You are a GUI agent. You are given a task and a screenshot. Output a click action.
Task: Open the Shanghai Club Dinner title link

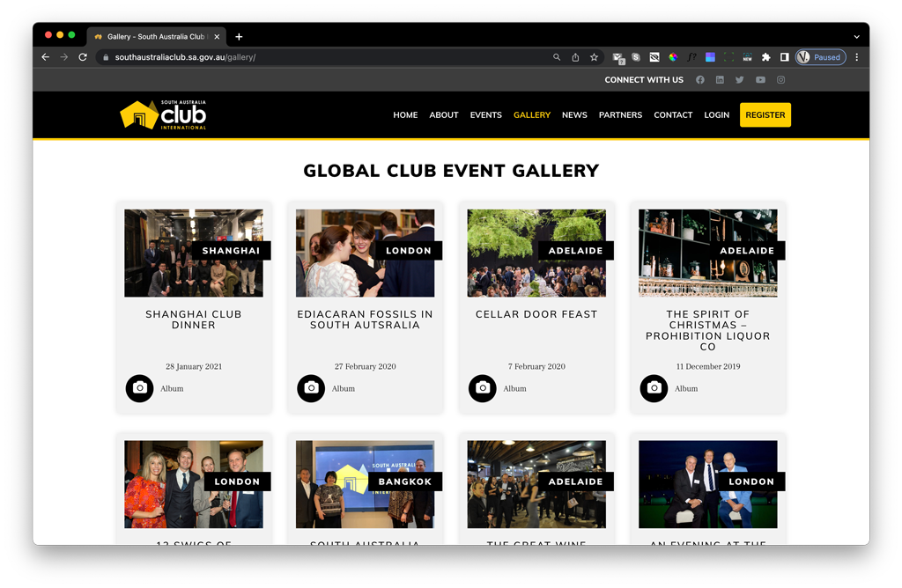point(194,320)
